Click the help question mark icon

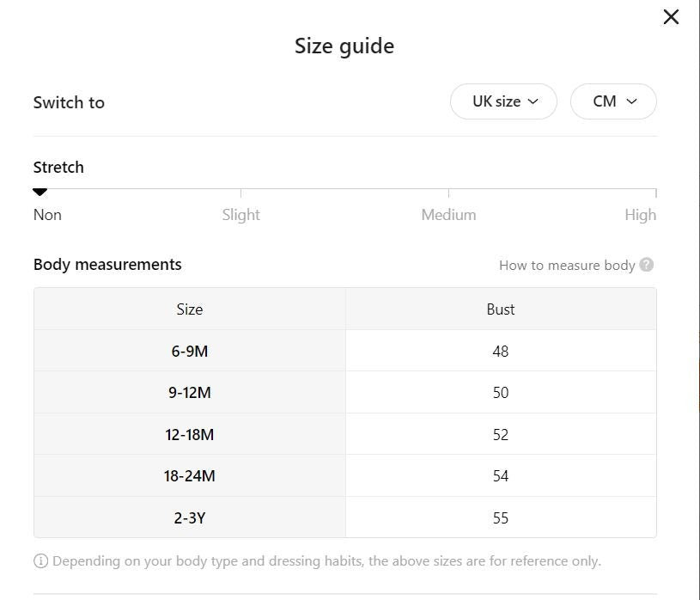tap(647, 265)
